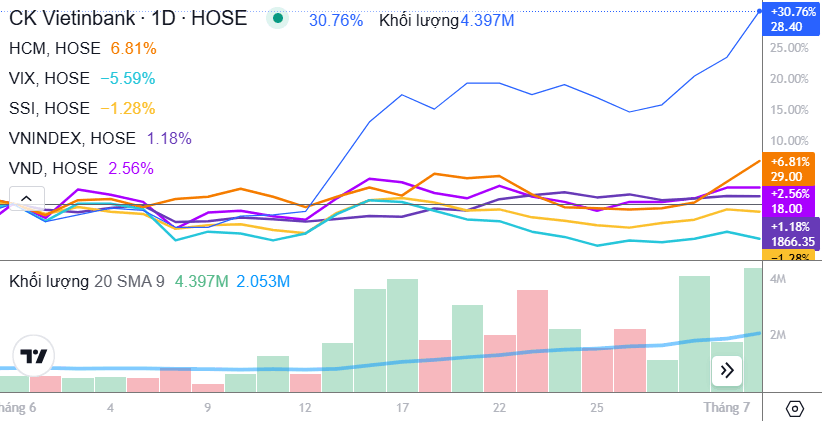Click the TradingView logo icon
This screenshot has width=822, height=421.
click(34, 357)
